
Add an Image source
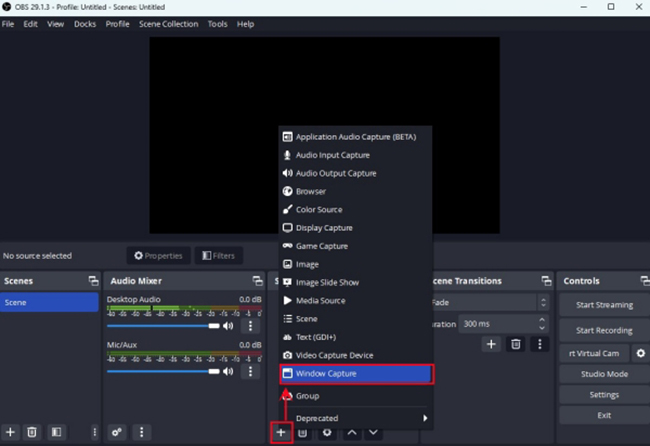[x=355, y=264]
